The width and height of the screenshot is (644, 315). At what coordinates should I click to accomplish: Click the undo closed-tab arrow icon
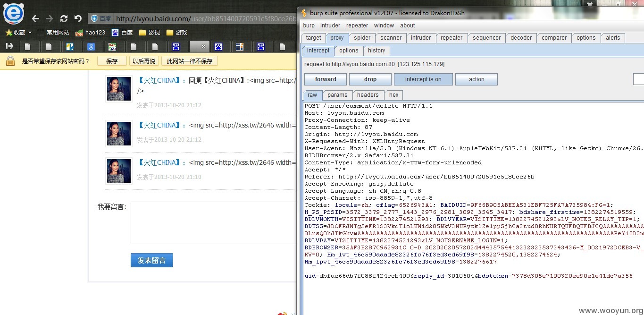(x=78, y=19)
